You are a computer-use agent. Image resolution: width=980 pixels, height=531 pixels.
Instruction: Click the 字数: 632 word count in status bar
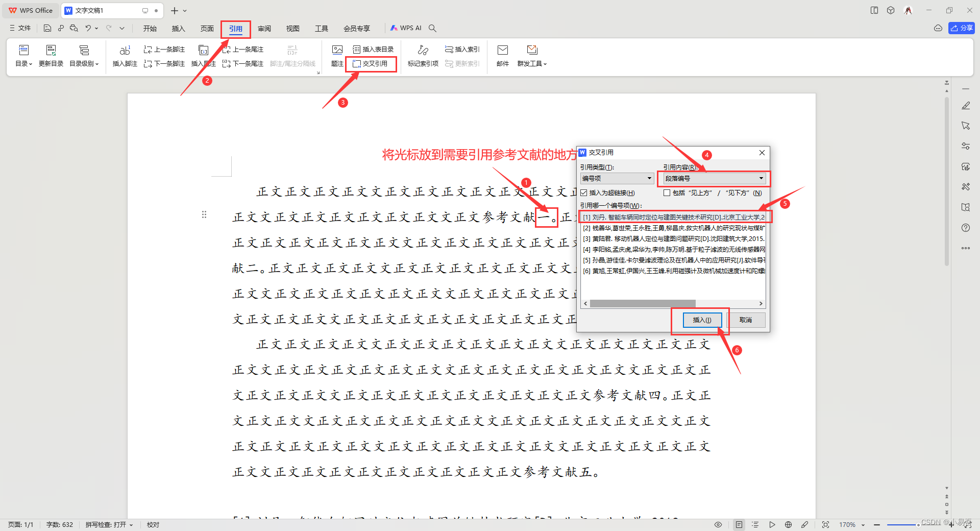[x=60, y=524]
